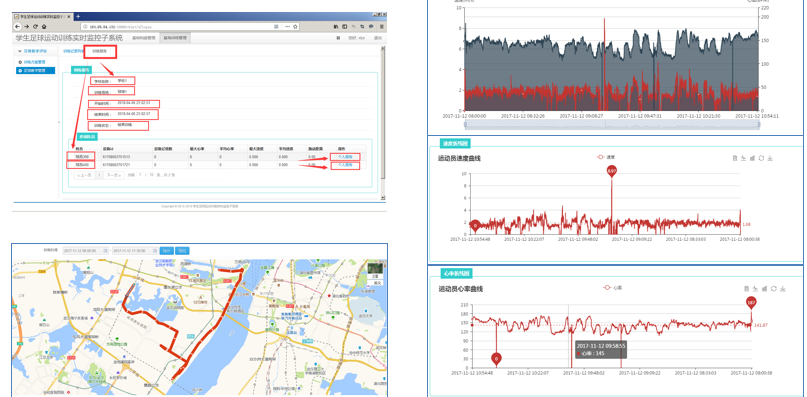Click the 下一页 next page button
The height and width of the screenshot is (397, 807).
tap(114, 175)
